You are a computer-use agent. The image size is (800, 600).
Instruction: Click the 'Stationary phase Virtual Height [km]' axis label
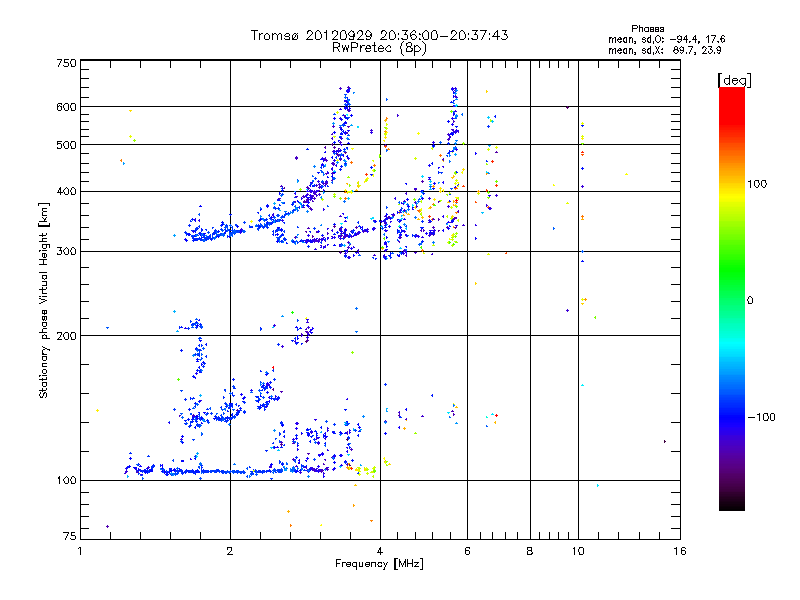[x=44, y=300]
